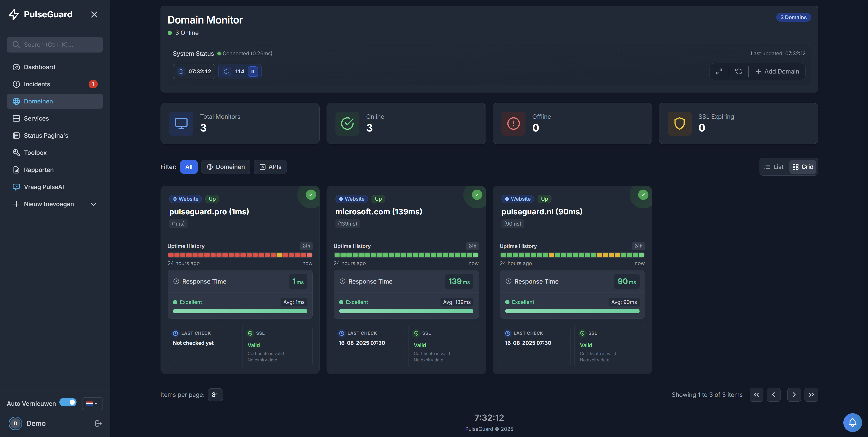
Task: Expand the Nieuw toevoegen chevron
Action: pos(93,204)
